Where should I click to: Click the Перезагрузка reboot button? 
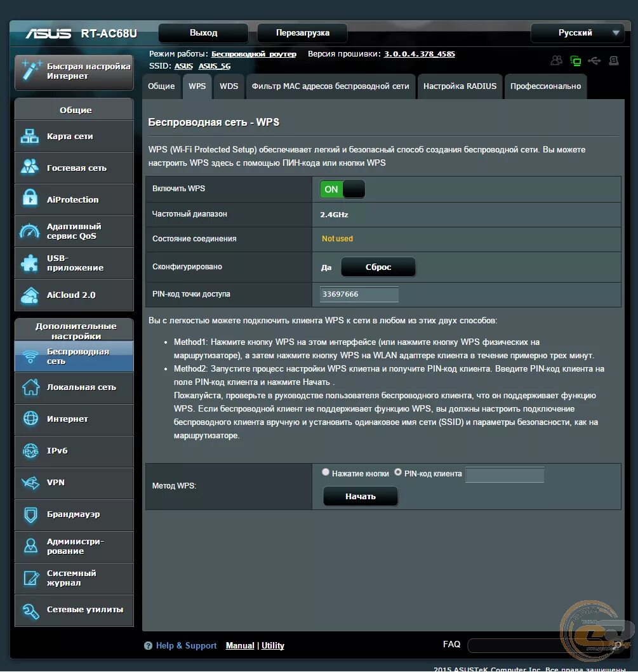point(303,33)
